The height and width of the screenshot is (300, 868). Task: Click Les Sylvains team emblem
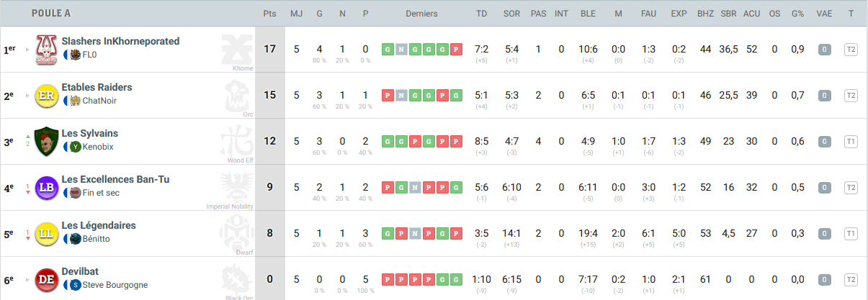46,141
